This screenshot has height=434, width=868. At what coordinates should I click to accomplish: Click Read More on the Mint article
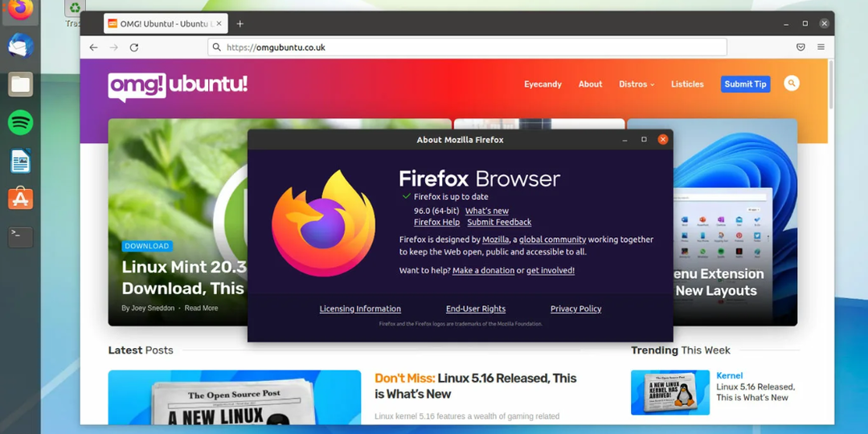[x=201, y=309]
